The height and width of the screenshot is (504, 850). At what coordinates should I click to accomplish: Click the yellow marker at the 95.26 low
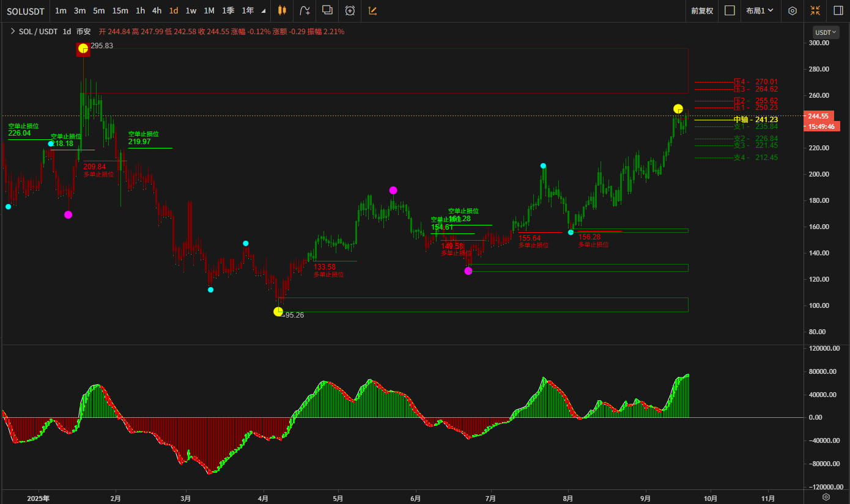point(278,312)
